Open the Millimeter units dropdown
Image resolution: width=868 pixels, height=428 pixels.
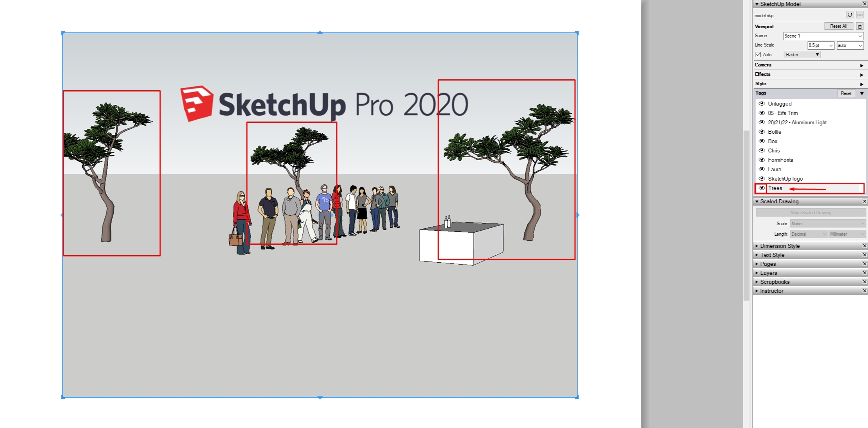(x=847, y=234)
